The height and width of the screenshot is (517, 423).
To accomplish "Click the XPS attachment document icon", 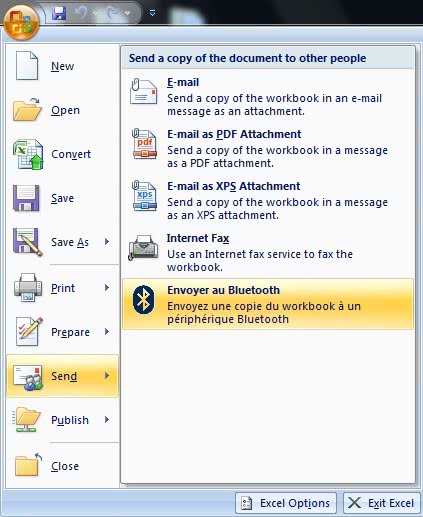I will 144,196.
